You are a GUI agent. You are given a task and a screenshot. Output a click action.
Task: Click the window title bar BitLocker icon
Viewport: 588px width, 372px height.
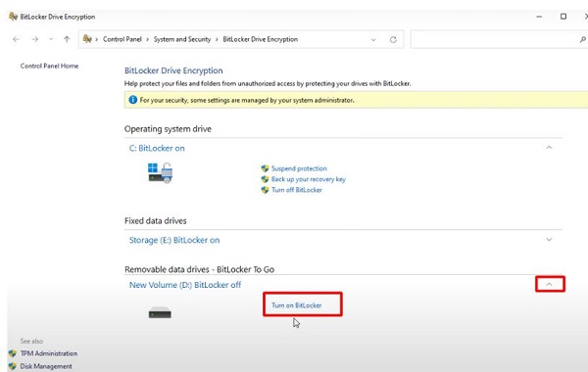pyautogui.click(x=13, y=17)
